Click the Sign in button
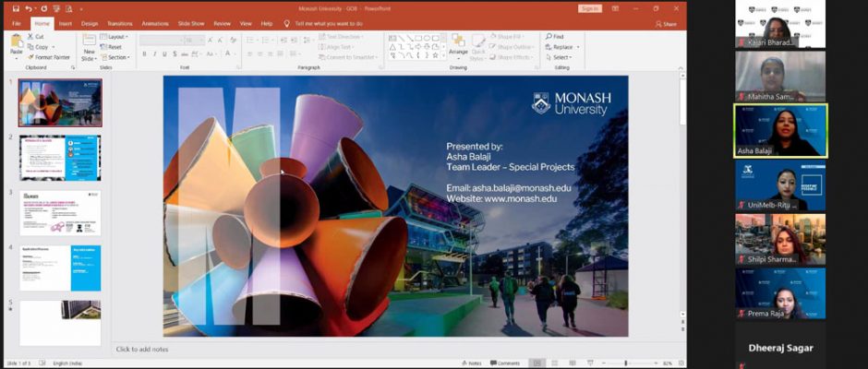 coord(590,8)
